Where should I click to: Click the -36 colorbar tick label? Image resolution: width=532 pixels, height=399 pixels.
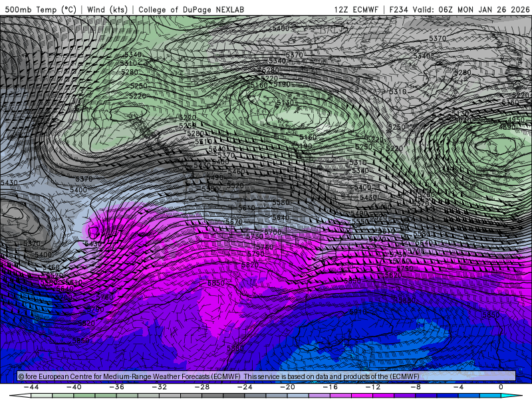click(x=117, y=387)
